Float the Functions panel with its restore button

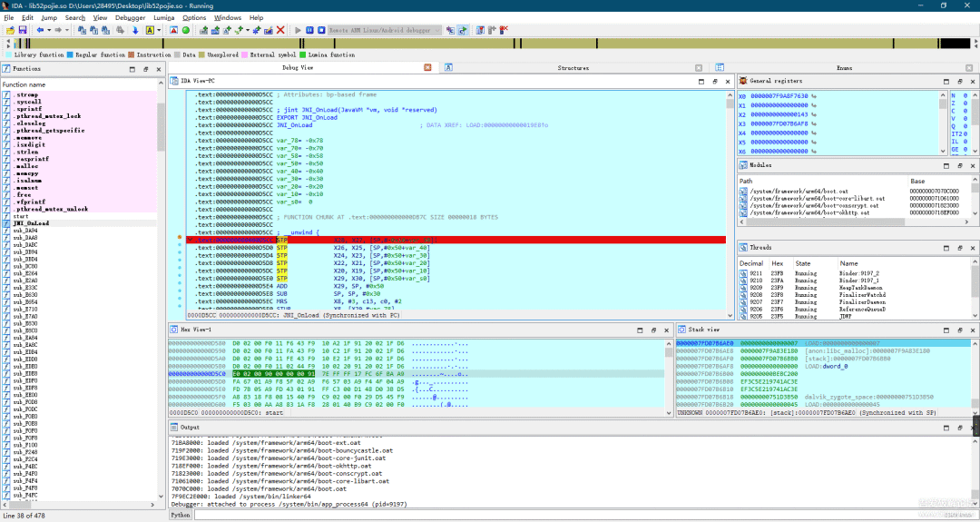coord(145,69)
